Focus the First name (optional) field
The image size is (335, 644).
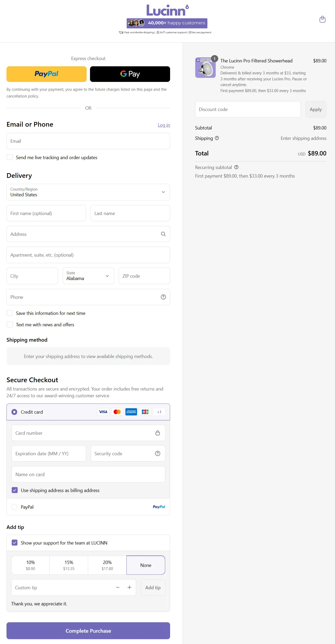point(46,213)
